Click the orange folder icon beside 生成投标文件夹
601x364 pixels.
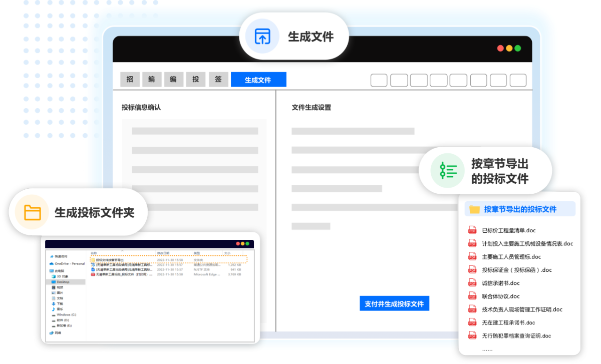(x=32, y=212)
